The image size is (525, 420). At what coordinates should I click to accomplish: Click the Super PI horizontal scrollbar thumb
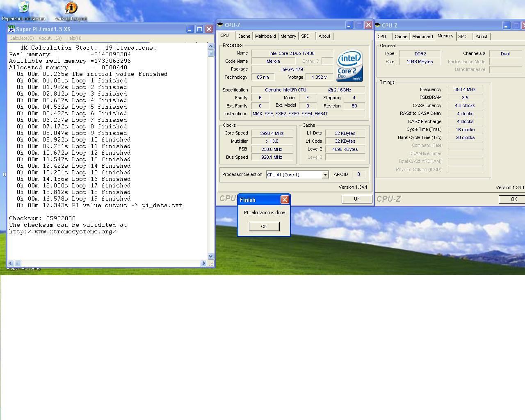point(18,263)
